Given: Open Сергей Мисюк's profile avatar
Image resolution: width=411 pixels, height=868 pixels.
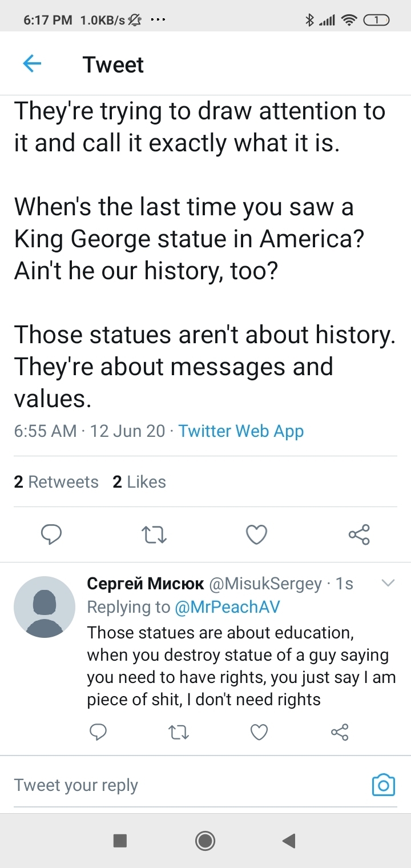Looking at the screenshot, I should click(45, 606).
